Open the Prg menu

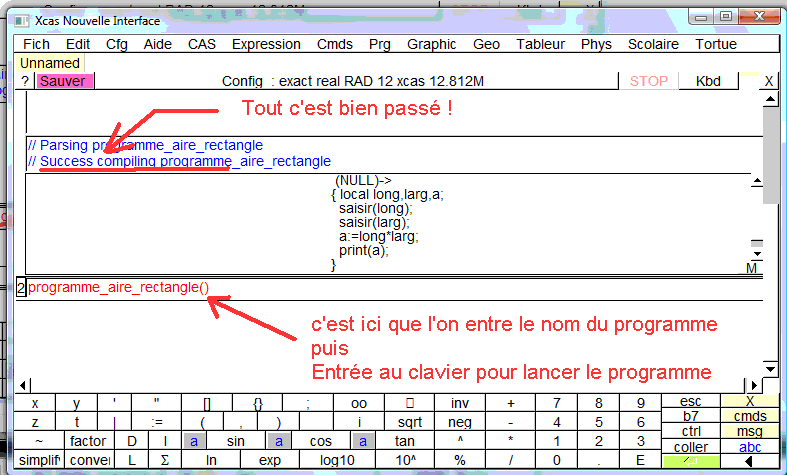pos(379,44)
